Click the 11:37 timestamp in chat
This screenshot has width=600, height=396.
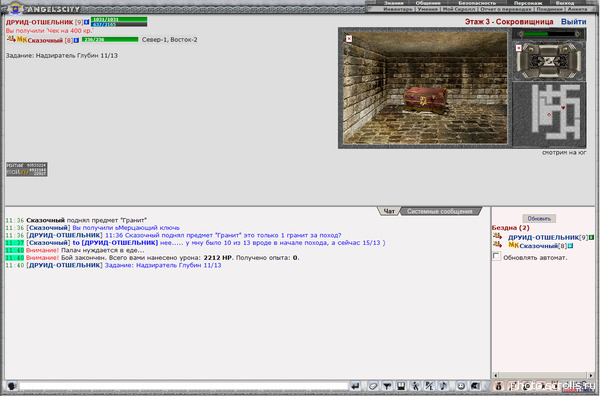(x=15, y=243)
